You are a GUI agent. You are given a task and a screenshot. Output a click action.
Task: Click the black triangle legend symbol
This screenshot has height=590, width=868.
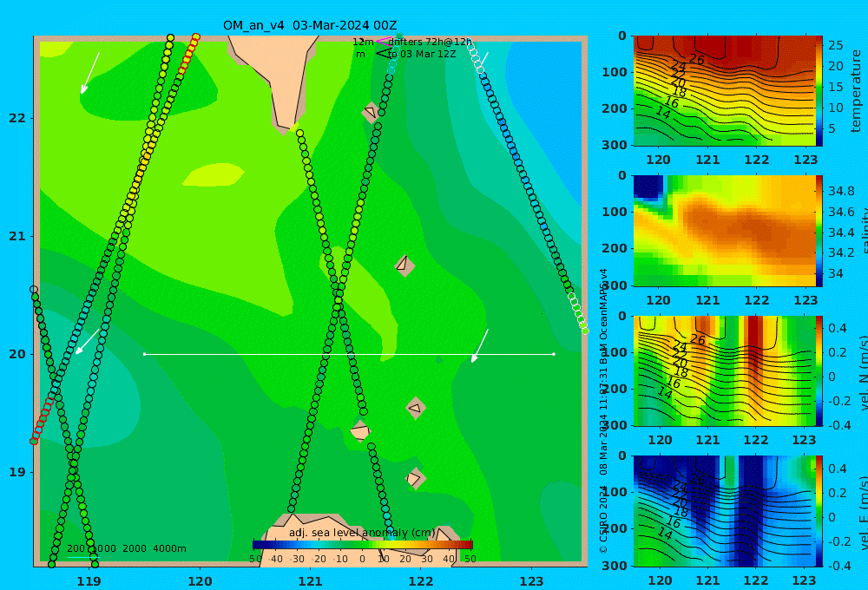(x=383, y=54)
